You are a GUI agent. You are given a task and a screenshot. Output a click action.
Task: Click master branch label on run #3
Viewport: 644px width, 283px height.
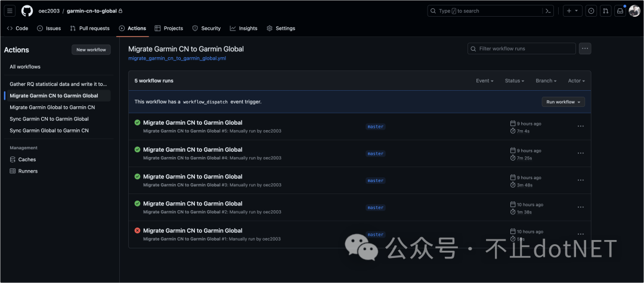tap(376, 180)
